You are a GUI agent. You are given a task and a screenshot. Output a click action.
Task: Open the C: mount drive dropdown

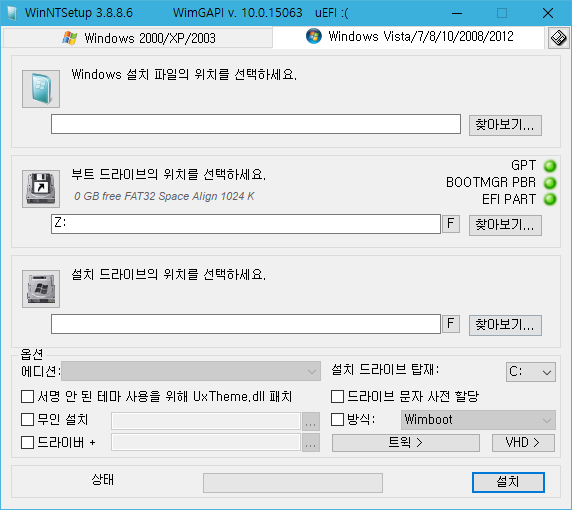[x=531, y=372]
